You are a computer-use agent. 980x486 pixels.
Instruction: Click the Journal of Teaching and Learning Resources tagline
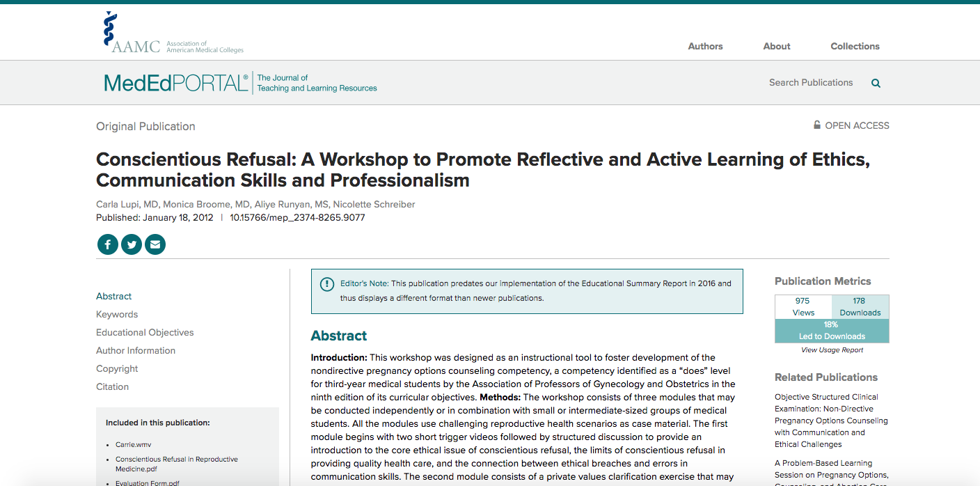click(x=317, y=83)
